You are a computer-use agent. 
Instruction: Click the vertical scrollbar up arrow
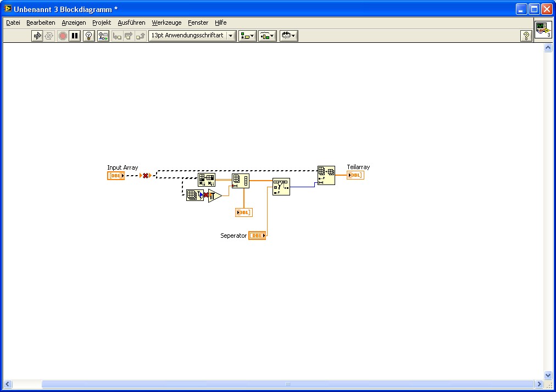click(x=548, y=48)
